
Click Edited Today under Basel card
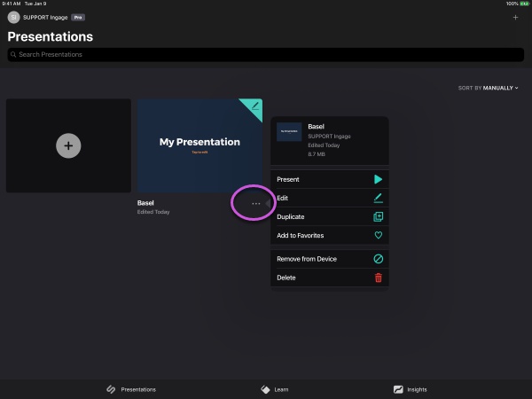(x=153, y=212)
